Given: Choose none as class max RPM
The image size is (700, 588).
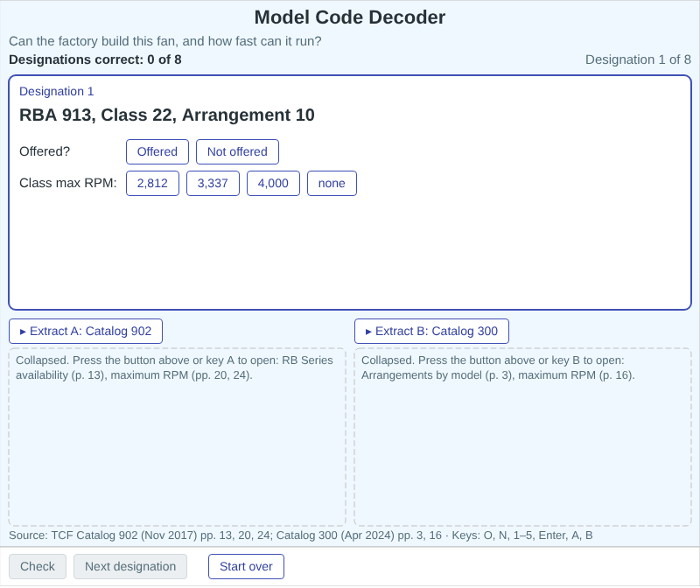Looking at the screenshot, I should pyautogui.click(x=332, y=183).
